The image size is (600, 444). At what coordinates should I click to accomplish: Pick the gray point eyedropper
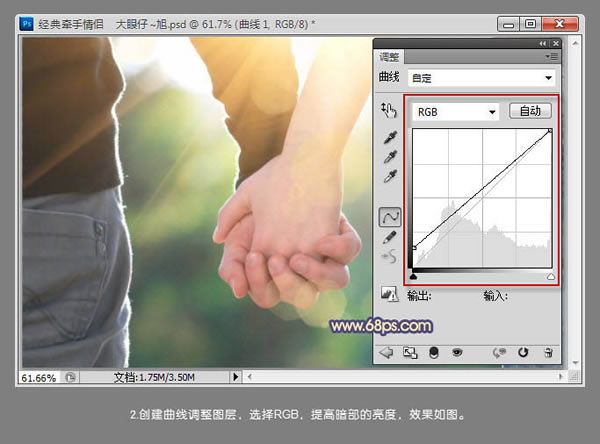390,157
